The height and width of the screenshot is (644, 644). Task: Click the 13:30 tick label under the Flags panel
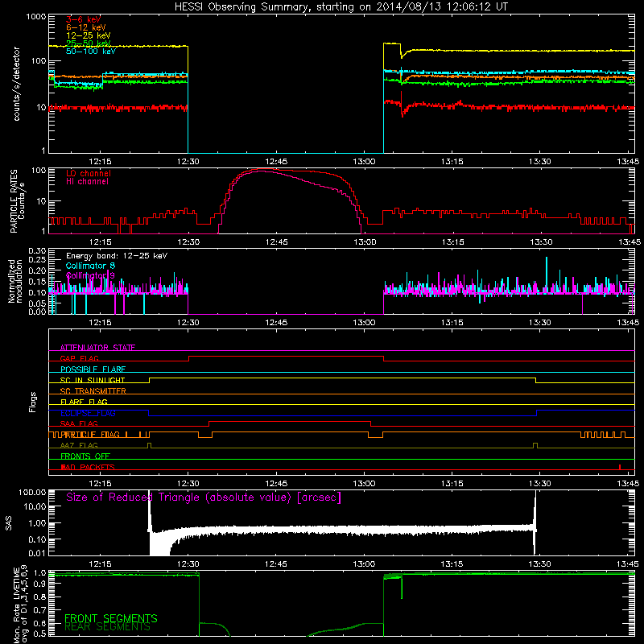(x=540, y=484)
